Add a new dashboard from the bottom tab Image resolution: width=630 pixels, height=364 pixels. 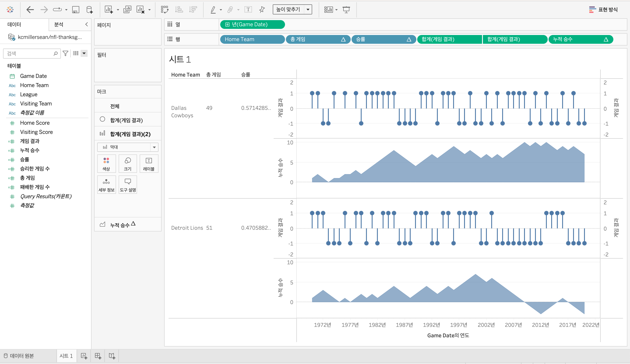[98, 356]
